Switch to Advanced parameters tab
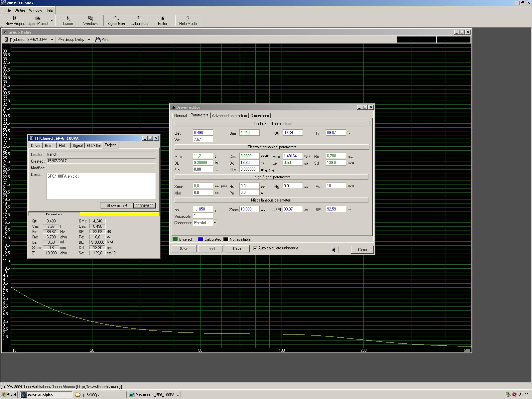This screenshot has width=532, height=399. pyautogui.click(x=229, y=116)
